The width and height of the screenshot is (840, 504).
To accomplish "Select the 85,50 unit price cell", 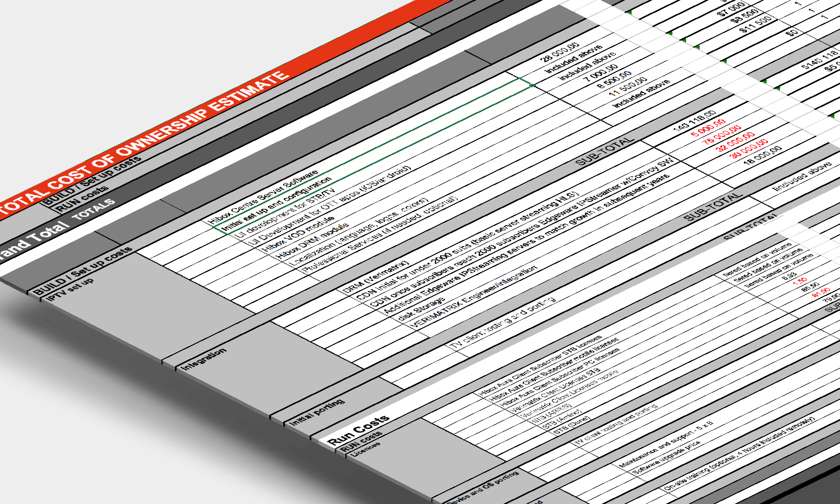I will (810, 287).
